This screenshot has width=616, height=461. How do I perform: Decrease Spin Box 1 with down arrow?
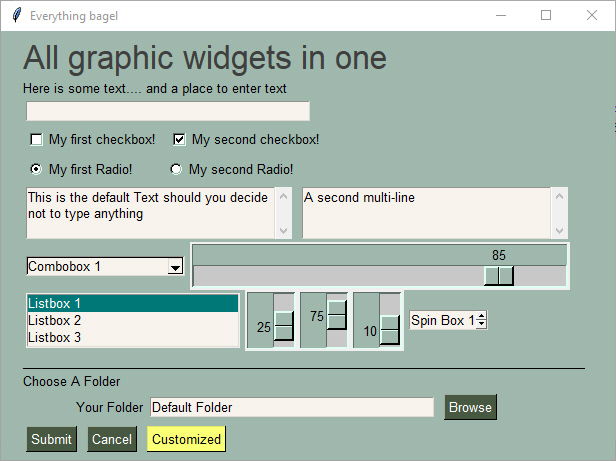(x=482, y=324)
